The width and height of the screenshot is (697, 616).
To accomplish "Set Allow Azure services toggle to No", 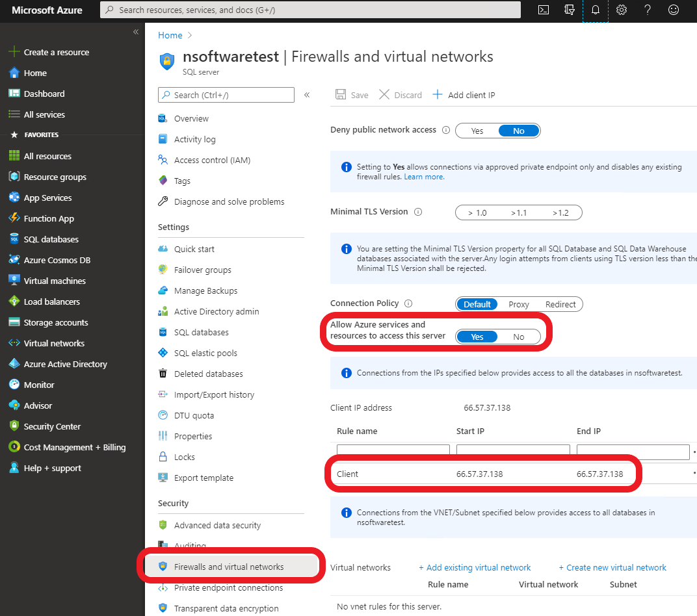I will coord(518,337).
